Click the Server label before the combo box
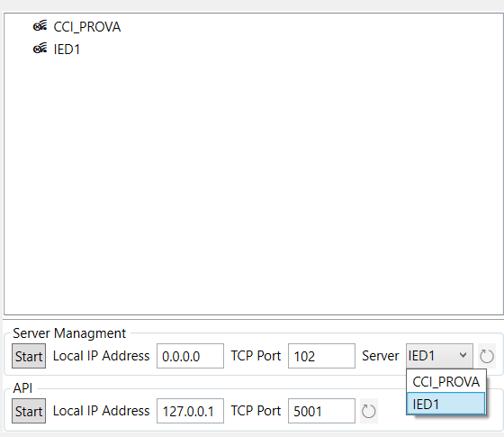504x437 pixels. pyautogui.click(x=380, y=356)
